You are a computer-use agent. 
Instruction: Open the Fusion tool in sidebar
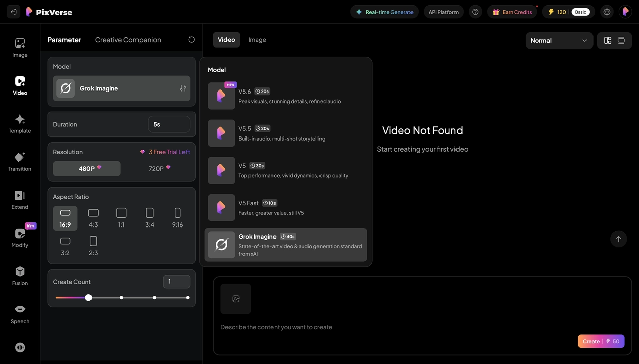click(x=20, y=276)
